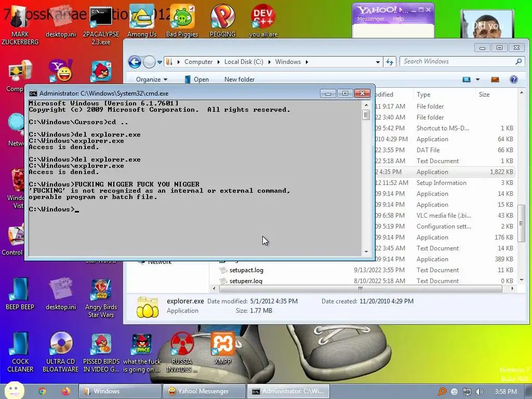Refresh the Explorer address bar
The image size is (532, 399).
click(x=390, y=62)
